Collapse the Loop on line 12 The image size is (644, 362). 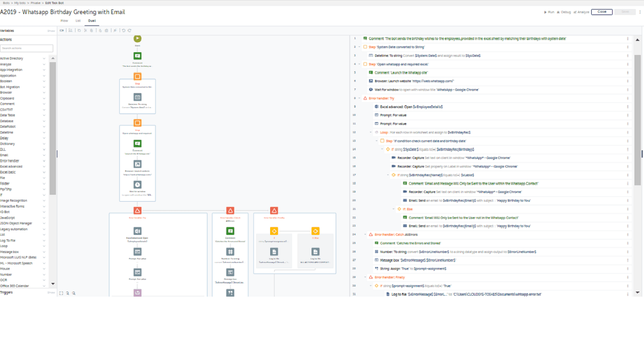[370, 132]
